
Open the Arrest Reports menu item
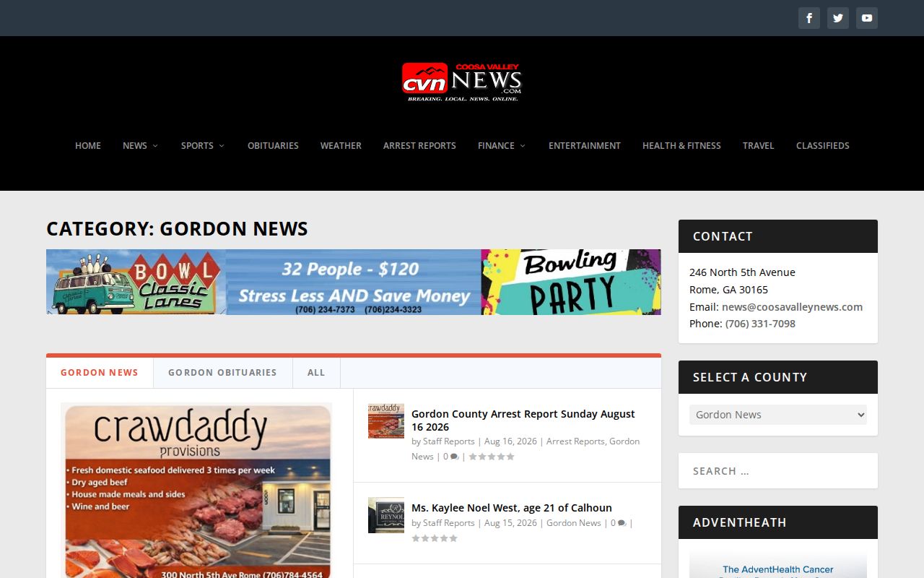pos(419,145)
